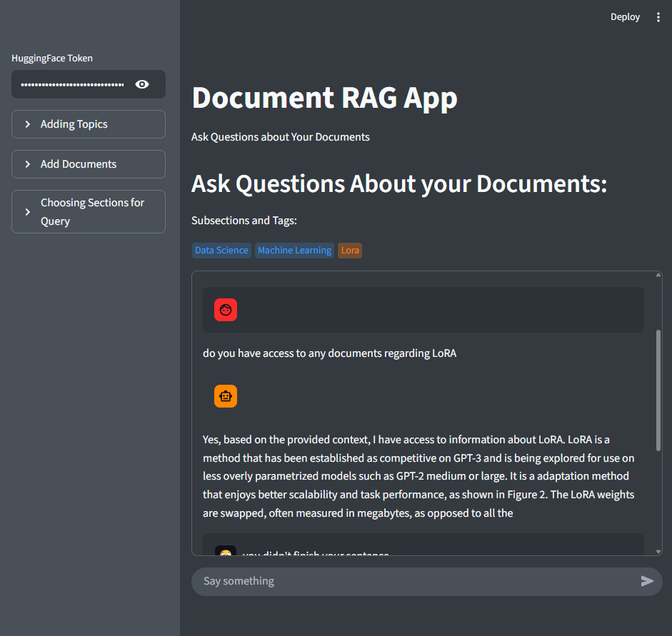672x636 pixels.
Task: Click the orange robot assistant avatar
Action: (226, 396)
